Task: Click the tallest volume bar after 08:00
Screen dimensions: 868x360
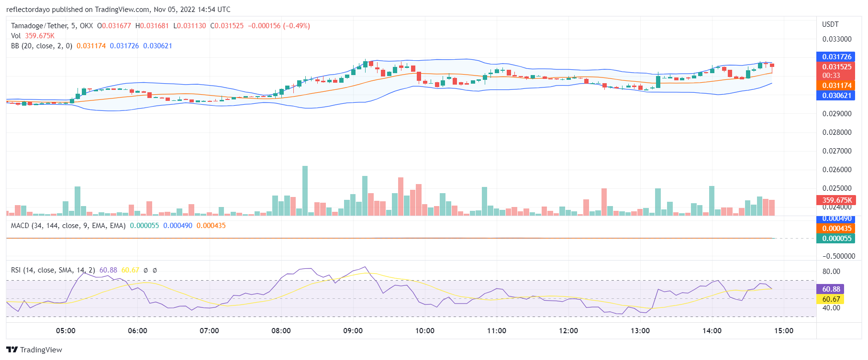Action: pos(305,191)
